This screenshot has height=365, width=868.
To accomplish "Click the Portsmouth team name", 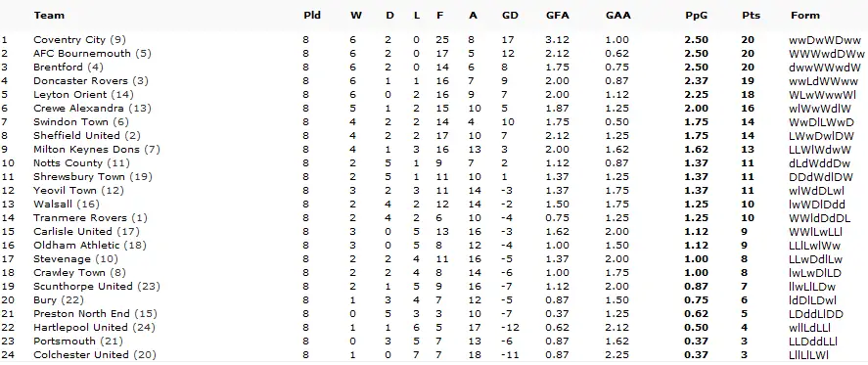I will (x=65, y=342).
